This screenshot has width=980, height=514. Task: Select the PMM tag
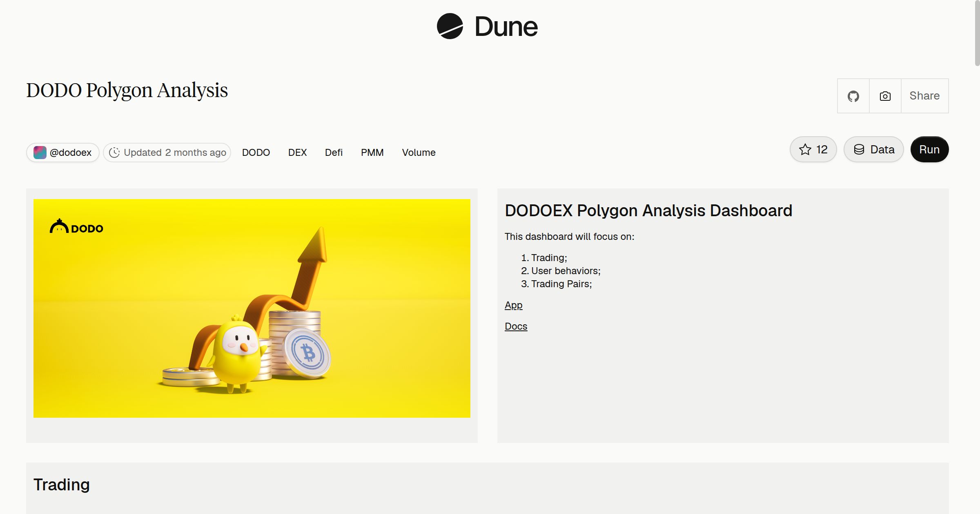tap(372, 152)
